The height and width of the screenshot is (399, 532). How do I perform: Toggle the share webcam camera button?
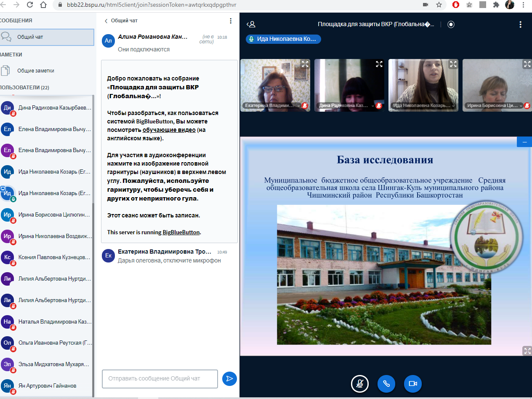(412, 384)
